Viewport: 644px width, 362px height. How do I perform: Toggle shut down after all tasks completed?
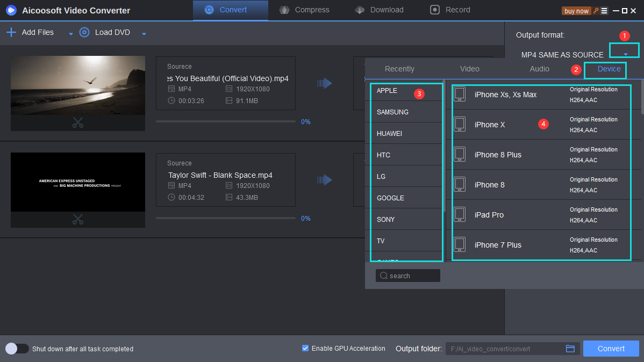[x=17, y=349]
